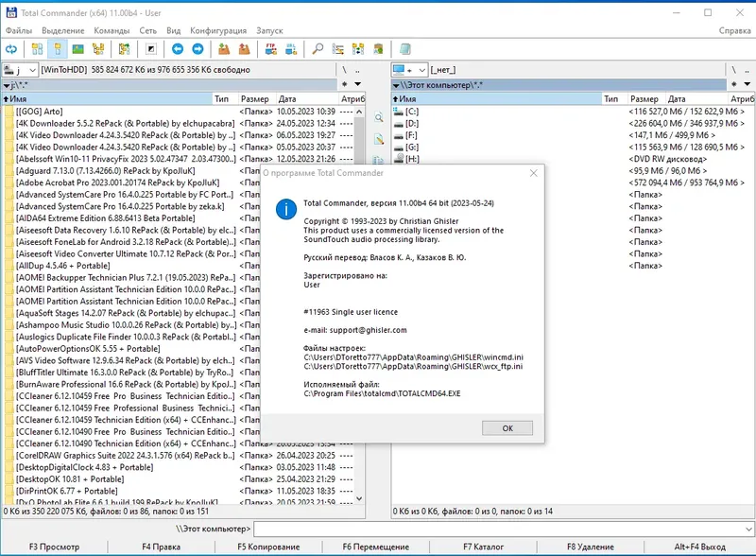Select the [[GOG] Arto] folder
The width and height of the screenshot is (756, 556).
(x=39, y=112)
